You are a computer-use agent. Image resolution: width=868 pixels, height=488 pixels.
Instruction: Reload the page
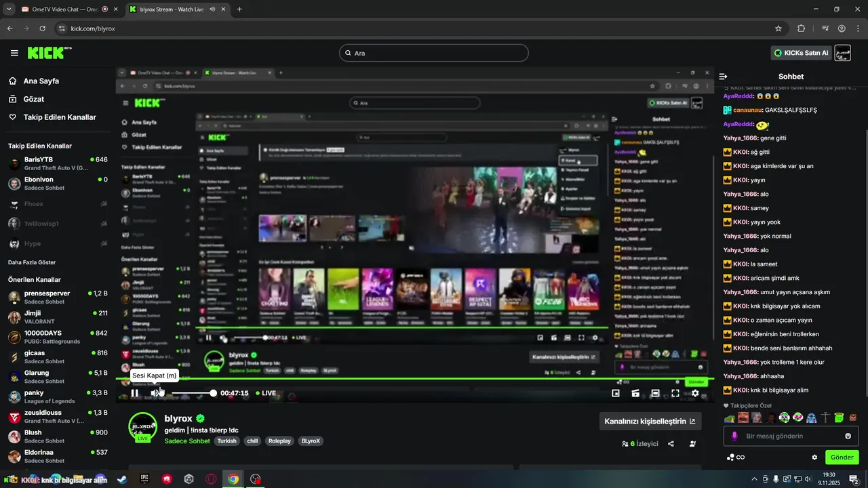(43, 28)
